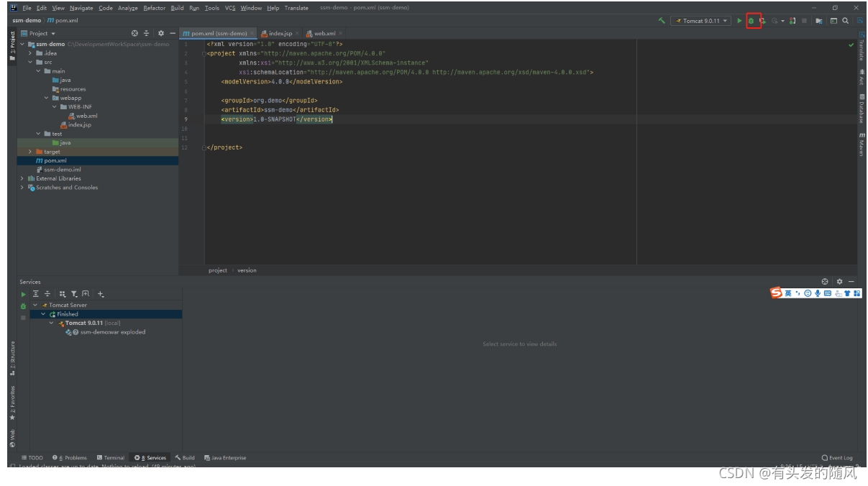Expand the .idea folder
Viewport: 868px width, 486px height.
30,53
